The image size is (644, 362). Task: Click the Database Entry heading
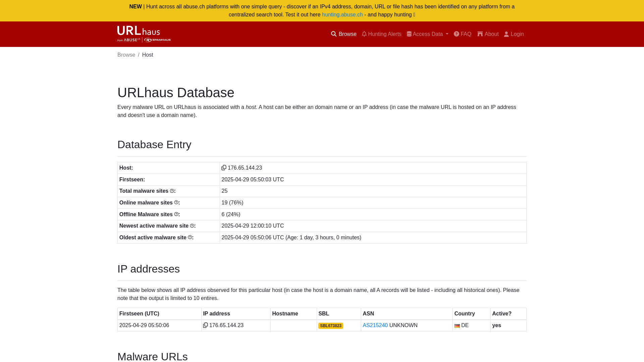tap(154, 145)
